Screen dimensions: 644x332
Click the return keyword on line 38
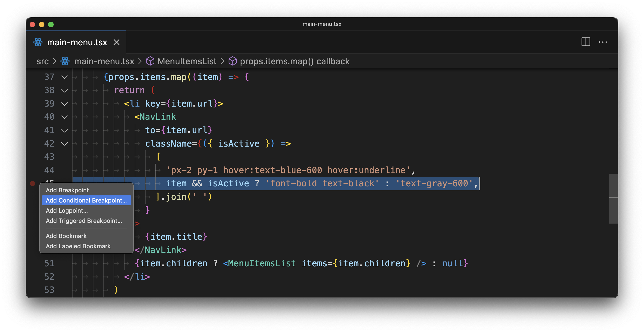(x=129, y=90)
